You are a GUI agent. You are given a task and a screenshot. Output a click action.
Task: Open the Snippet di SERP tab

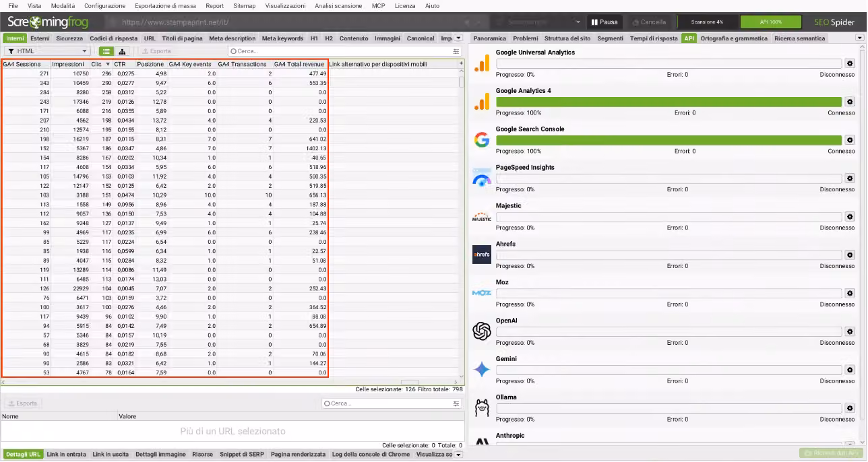click(242, 455)
